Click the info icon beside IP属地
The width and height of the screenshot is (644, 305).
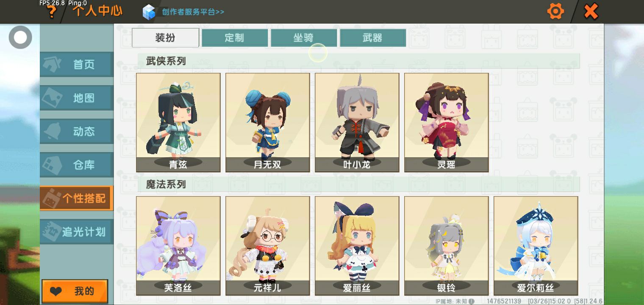[472, 301]
